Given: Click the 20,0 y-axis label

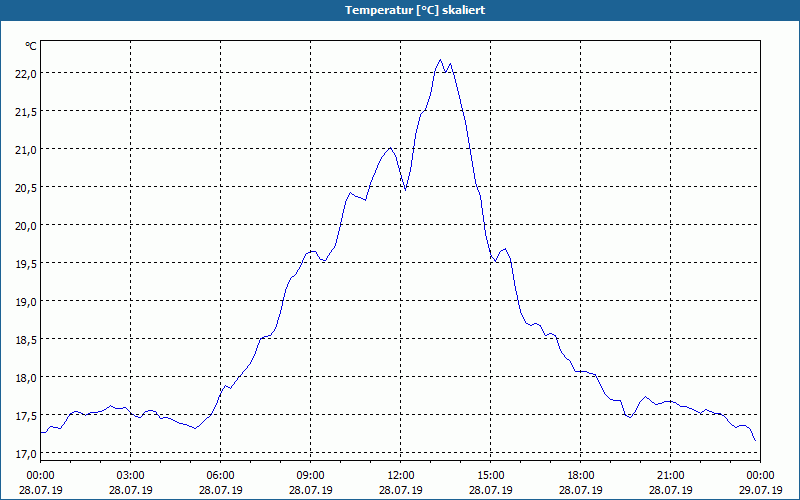Looking at the screenshot, I should (x=26, y=226).
